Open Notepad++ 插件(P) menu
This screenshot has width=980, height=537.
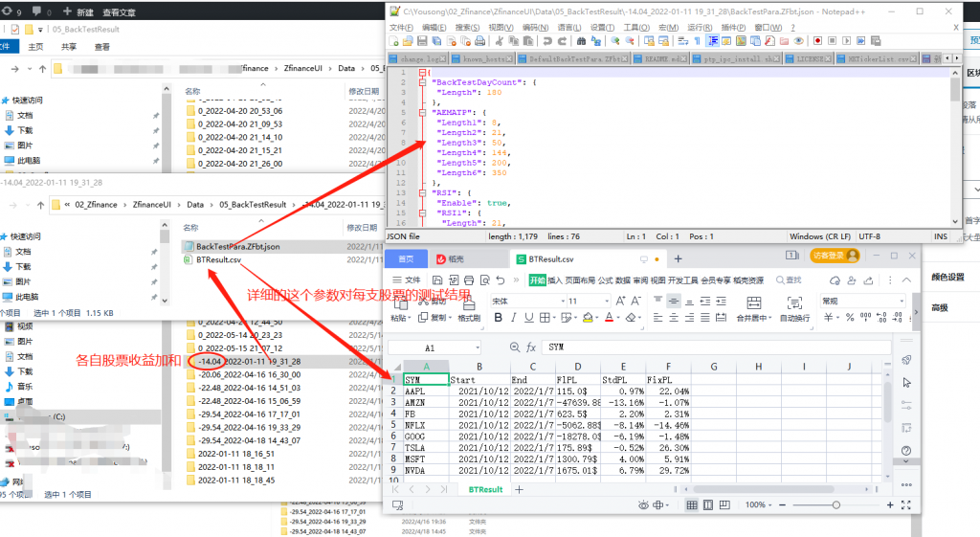[733, 28]
